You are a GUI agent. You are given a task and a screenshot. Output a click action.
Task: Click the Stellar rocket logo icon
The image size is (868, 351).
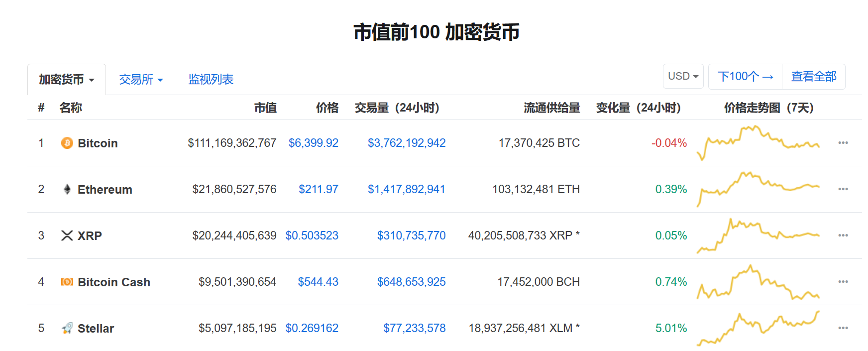click(67, 328)
